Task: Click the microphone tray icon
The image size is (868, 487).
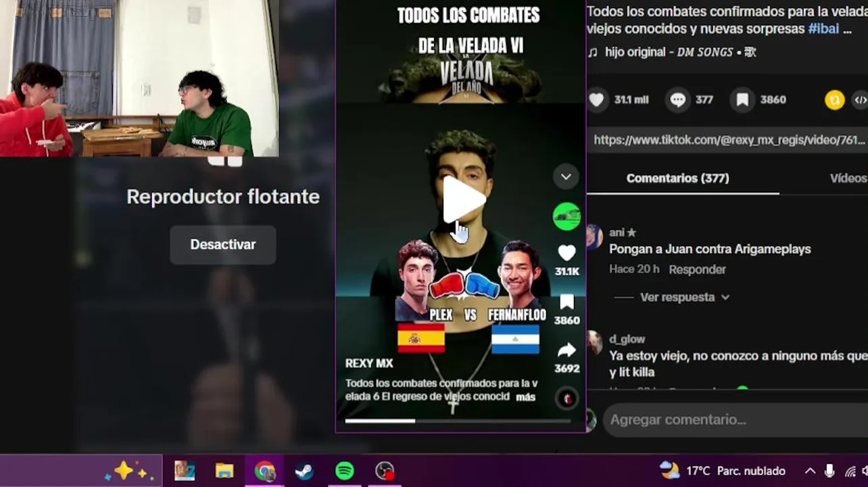Action: [x=830, y=471]
